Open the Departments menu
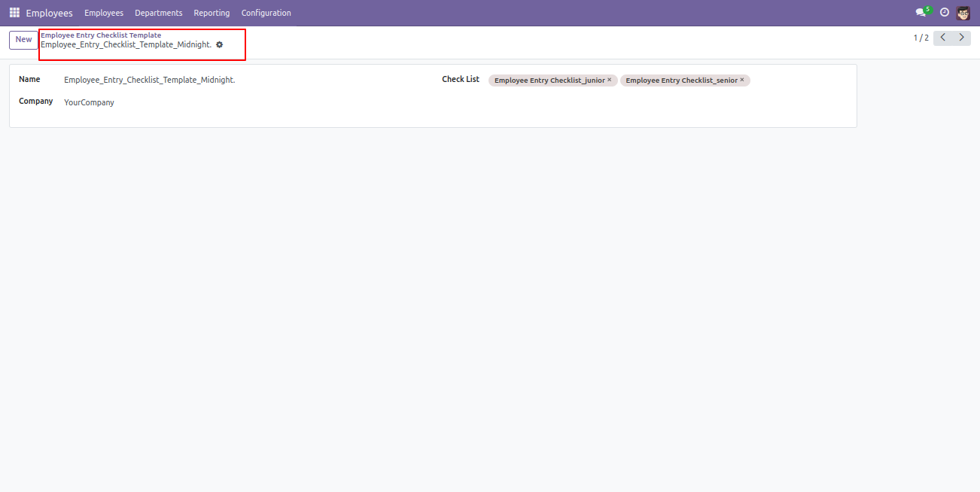This screenshot has height=492, width=980. 159,13
